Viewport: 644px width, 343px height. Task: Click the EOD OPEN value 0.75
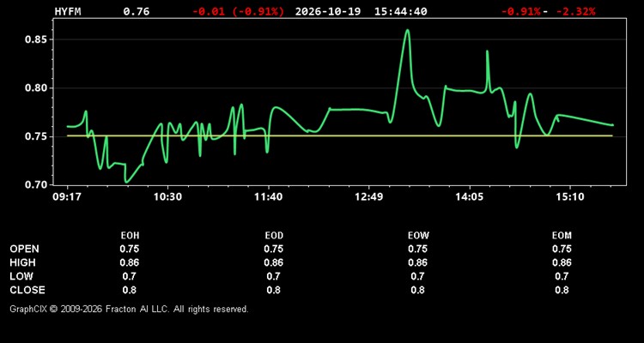tap(274, 249)
